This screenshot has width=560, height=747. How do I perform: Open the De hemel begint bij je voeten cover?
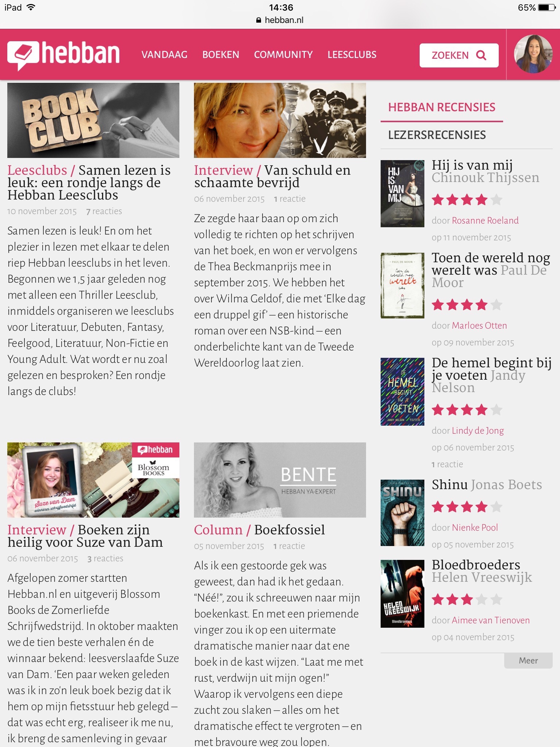402,392
